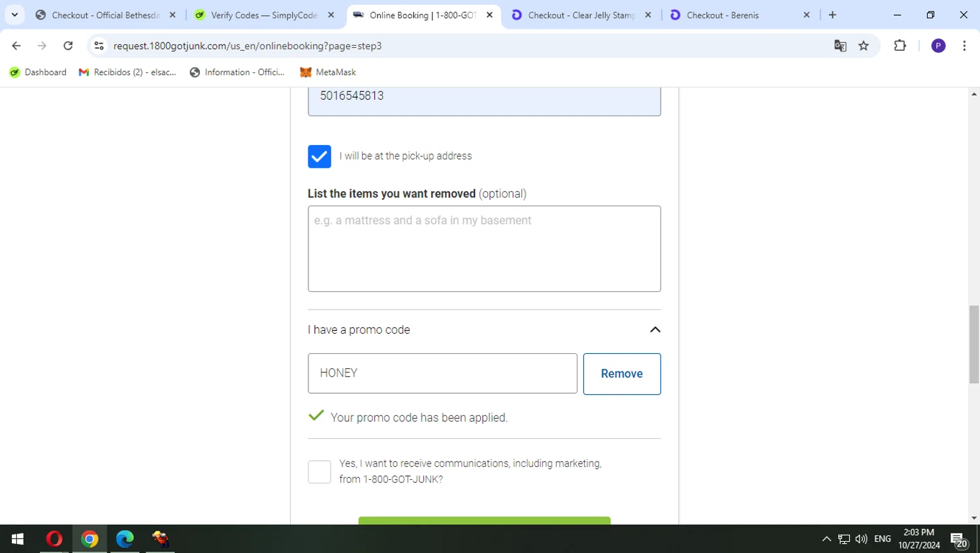980x553 pixels.
Task: Go back to the previous page
Action: tap(16, 46)
